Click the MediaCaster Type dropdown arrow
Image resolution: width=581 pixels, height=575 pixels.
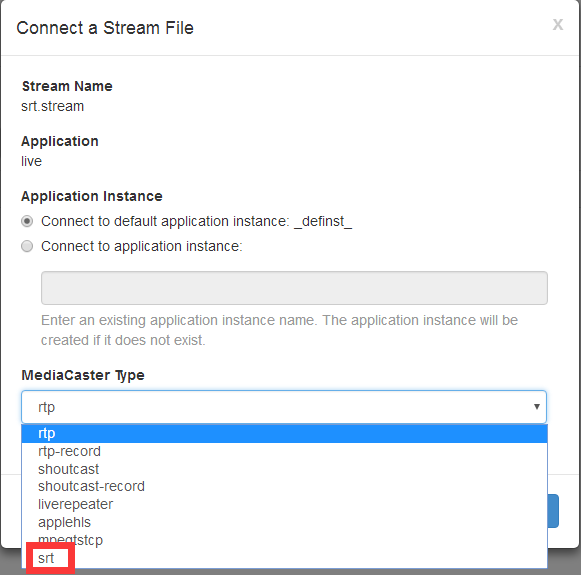(x=536, y=406)
